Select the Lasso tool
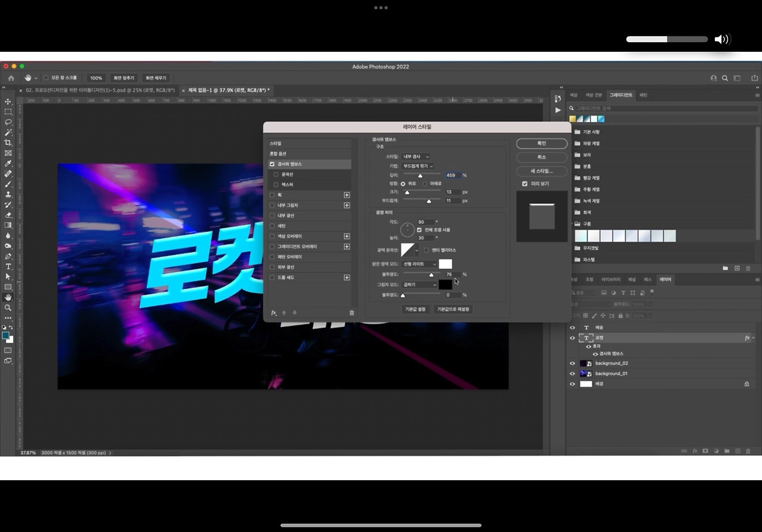Image resolution: width=762 pixels, height=532 pixels. click(x=8, y=122)
